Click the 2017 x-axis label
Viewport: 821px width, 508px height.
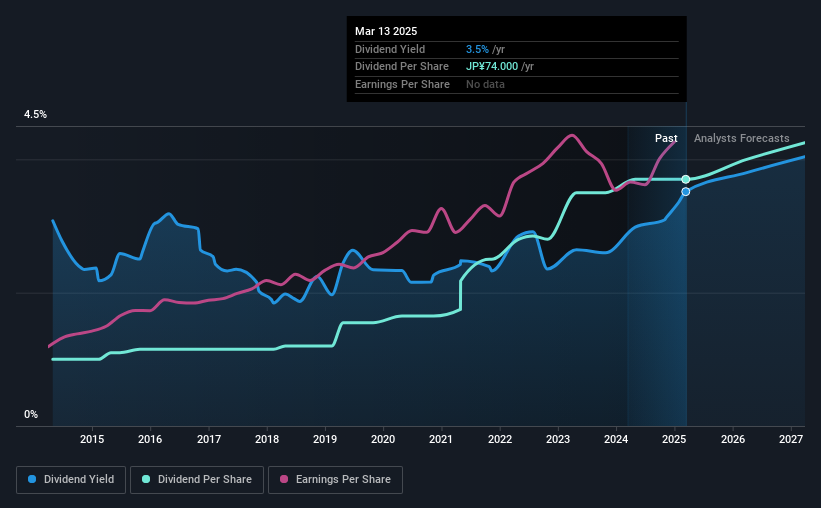click(x=209, y=439)
